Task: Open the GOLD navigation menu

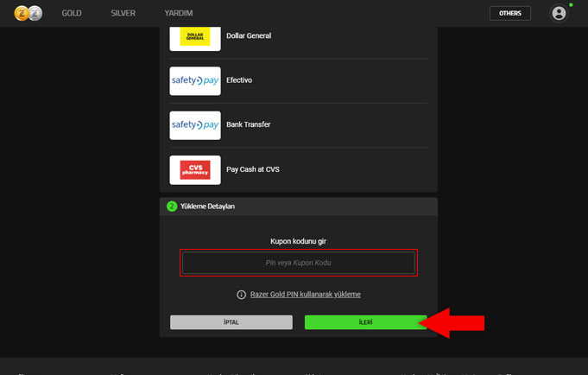Action: tap(72, 14)
